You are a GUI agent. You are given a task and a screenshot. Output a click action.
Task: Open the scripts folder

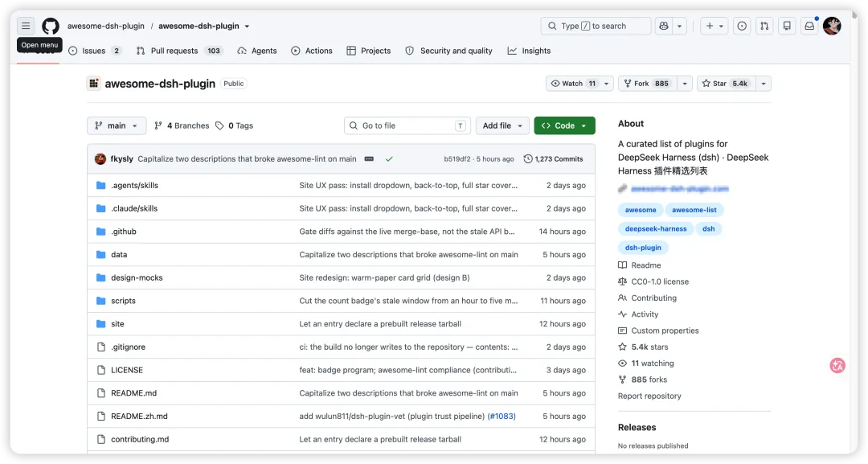point(123,301)
